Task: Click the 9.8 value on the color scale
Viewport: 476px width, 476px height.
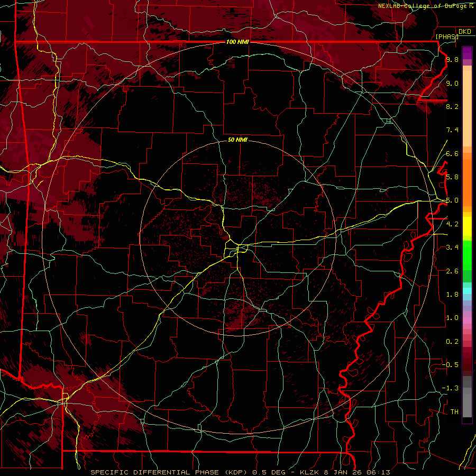Action: [x=452, y=59]
